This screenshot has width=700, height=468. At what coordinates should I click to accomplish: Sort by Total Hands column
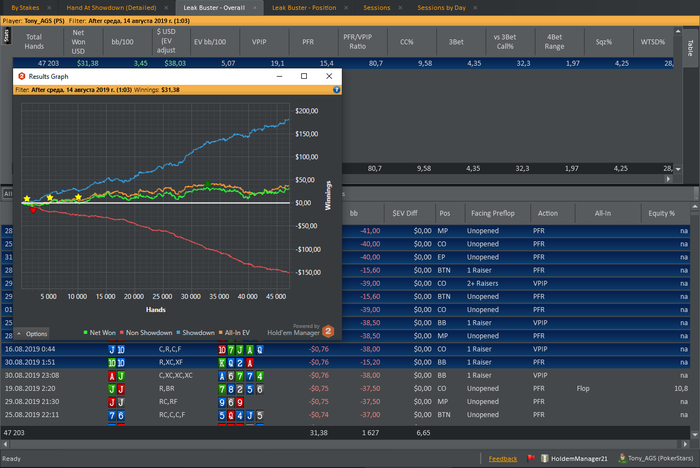point(34,42)
